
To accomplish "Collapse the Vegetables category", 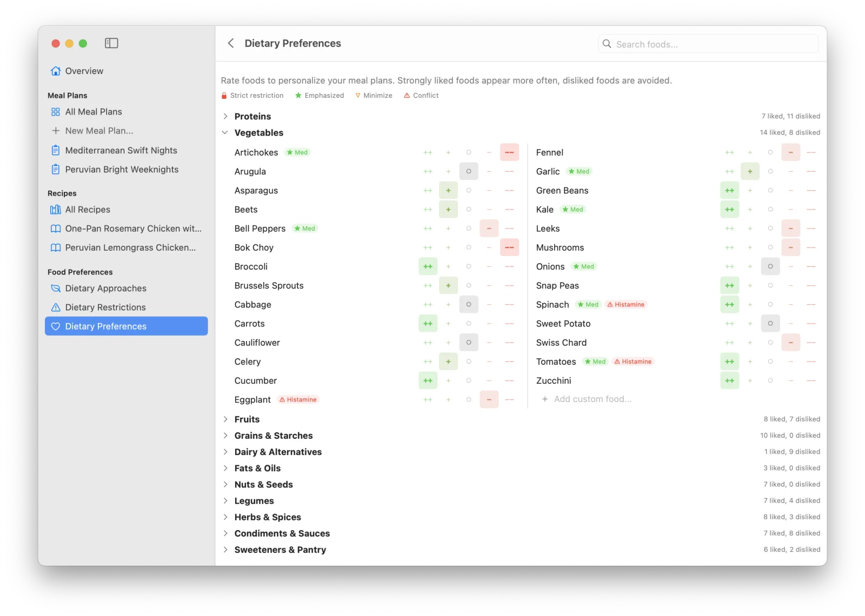I will 225,132.
